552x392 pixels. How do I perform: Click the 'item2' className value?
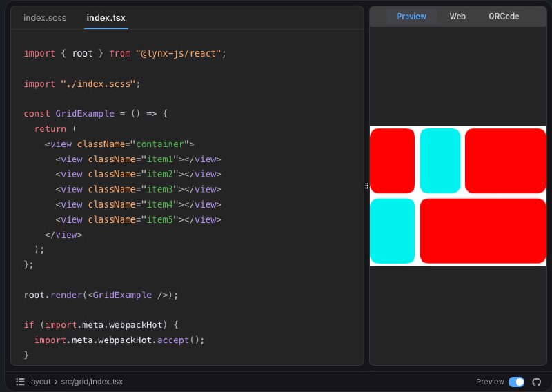(x=160, y=174)
